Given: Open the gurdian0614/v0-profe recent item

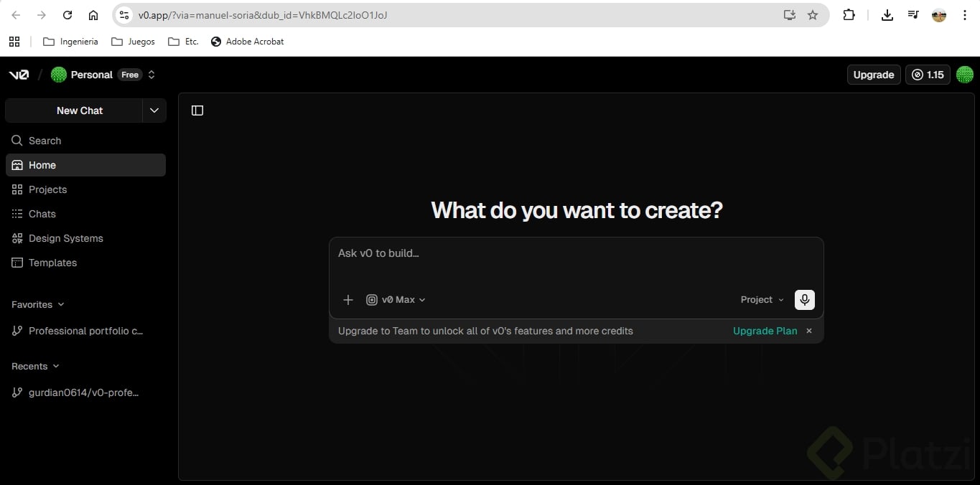Looking at the screenshot, I should tap(85, 392).
